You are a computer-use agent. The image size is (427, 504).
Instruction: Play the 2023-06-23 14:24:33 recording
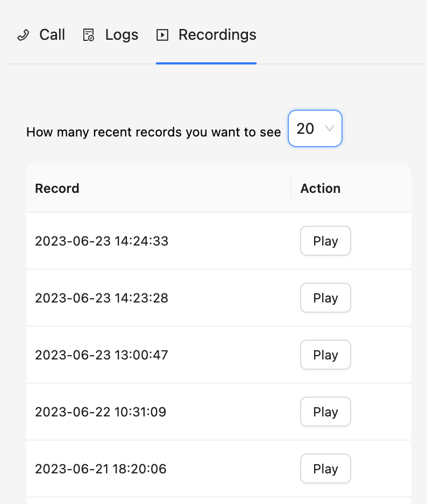coord(325,241)
